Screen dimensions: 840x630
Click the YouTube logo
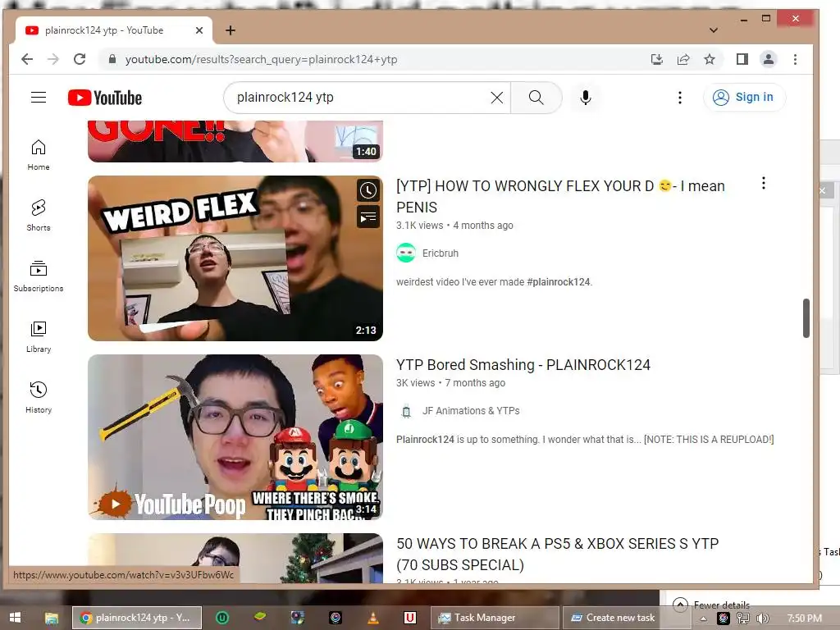point(105,98)
